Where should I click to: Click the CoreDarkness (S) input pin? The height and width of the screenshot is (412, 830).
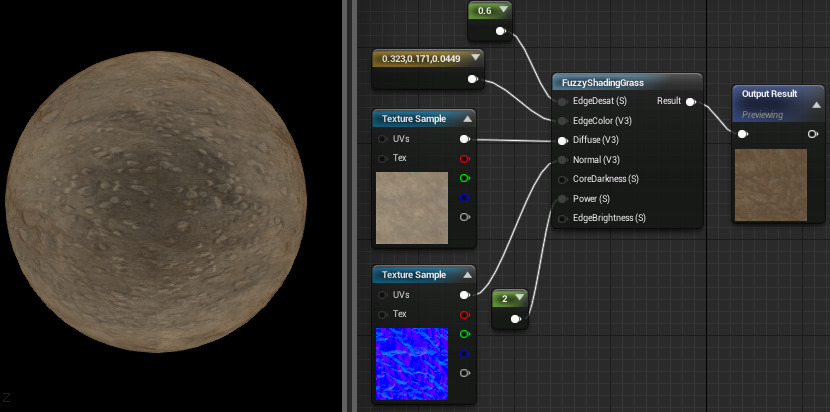coord(563,179)
